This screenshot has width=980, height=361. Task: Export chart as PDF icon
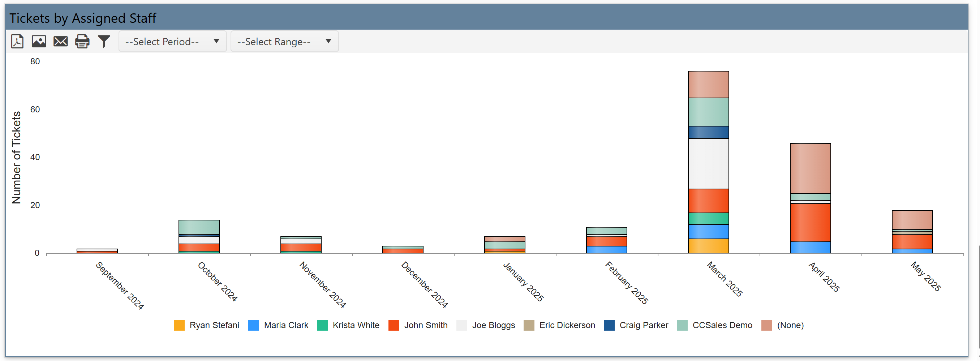coord(17,41)
